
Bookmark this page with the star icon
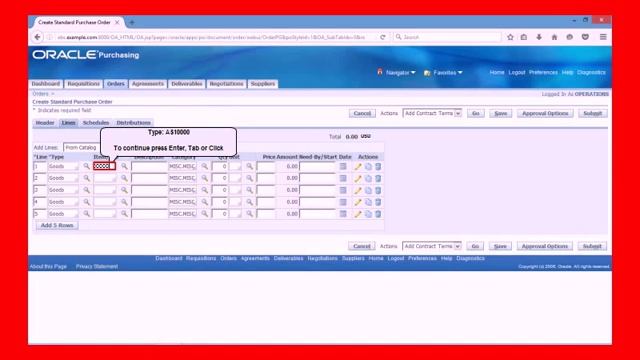[510, 37]
